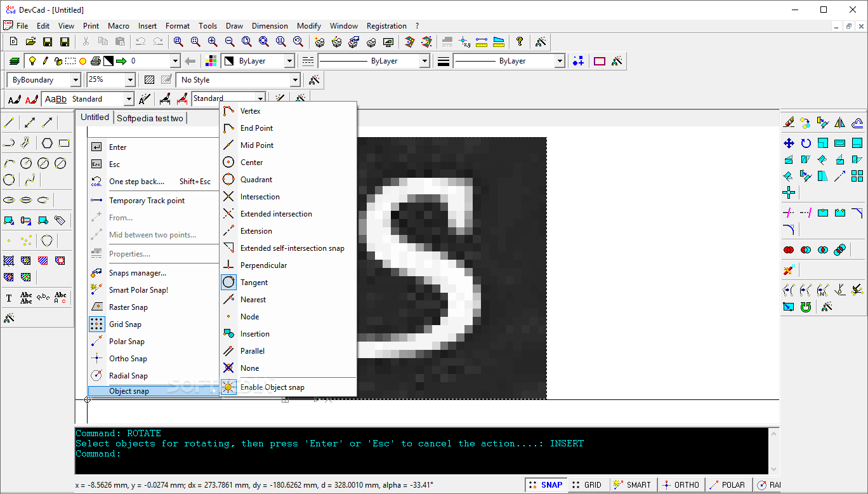868x494 pixels.
Task: Select the double-arrow line draw tool
Action: point(30,123)
